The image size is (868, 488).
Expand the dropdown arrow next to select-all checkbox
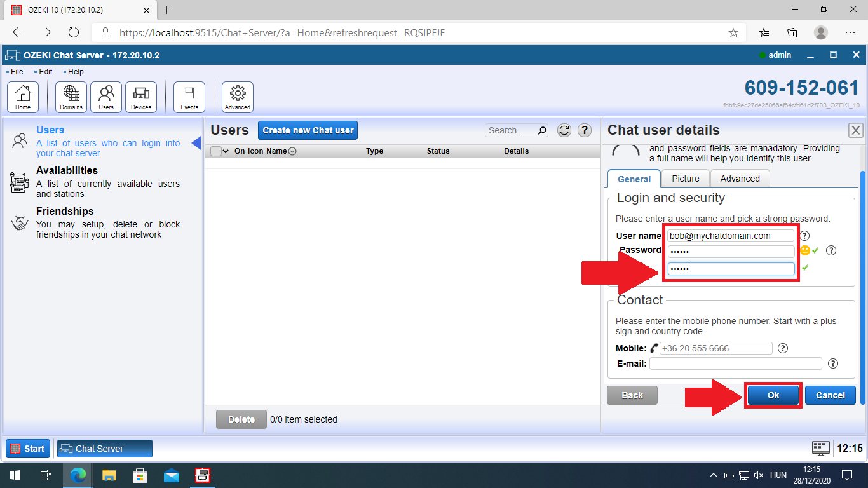tap(226, 151)
